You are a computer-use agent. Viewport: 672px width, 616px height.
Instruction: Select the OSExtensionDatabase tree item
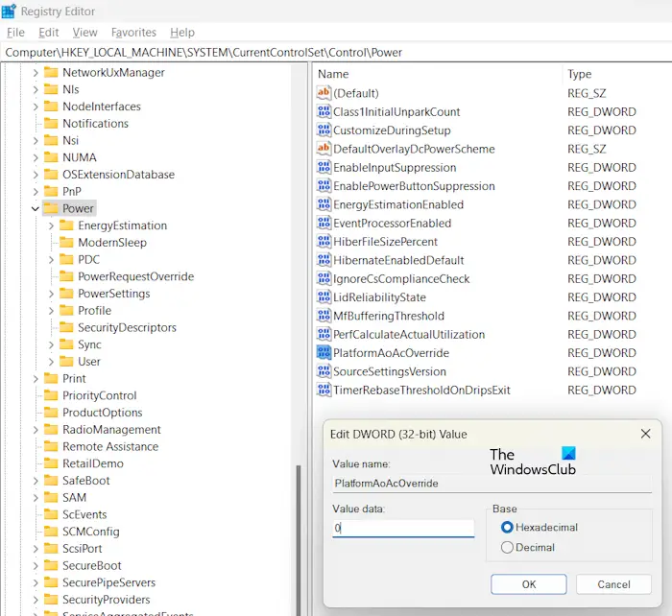click(118, 175)
